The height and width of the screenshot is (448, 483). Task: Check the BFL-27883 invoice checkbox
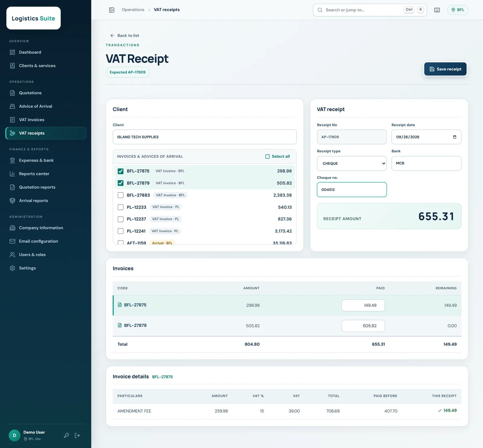[x=120, y=195]
